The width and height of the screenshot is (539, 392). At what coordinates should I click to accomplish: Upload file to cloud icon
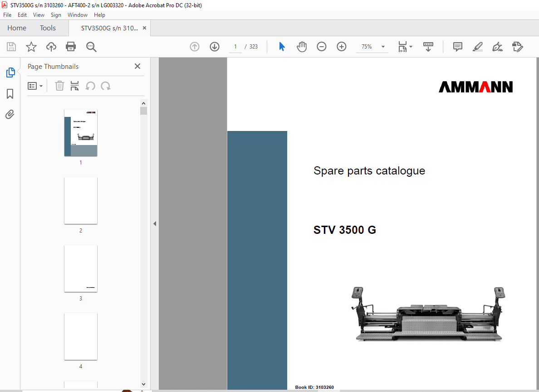(51, 47)
